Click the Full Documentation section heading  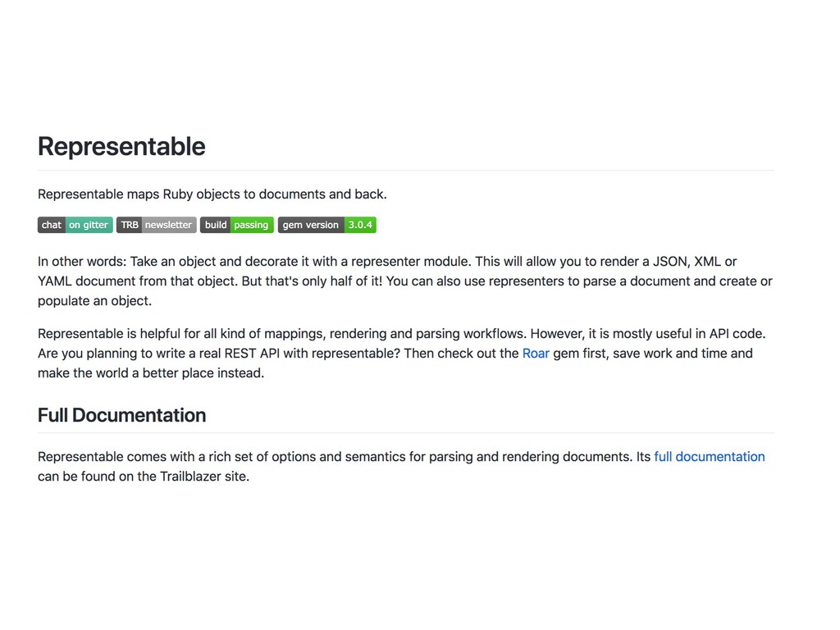[121, 415]
